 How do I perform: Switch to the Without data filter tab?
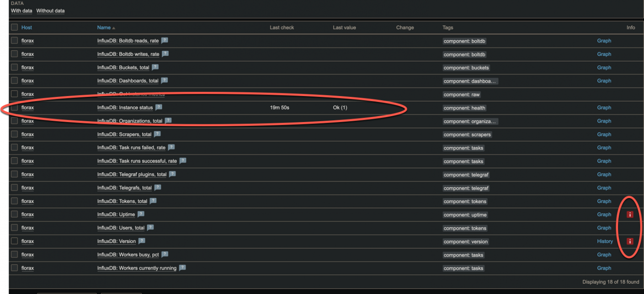(50, 11)
